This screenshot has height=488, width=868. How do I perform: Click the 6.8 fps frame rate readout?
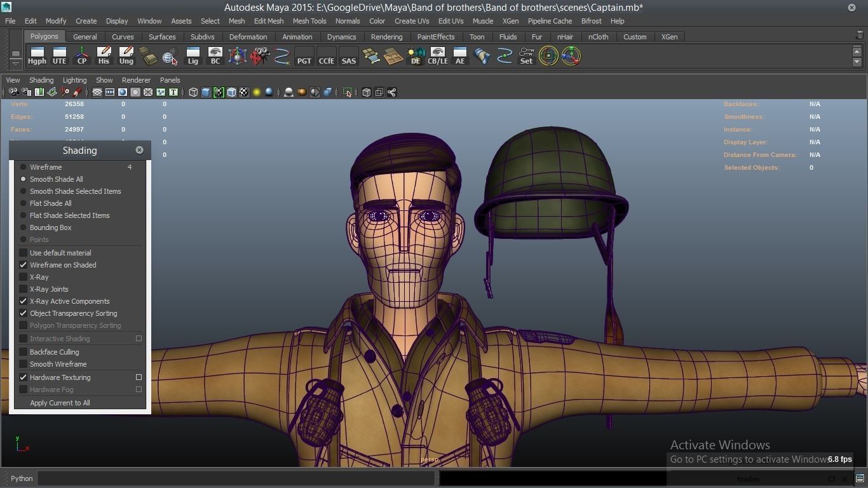click(839, 459)
